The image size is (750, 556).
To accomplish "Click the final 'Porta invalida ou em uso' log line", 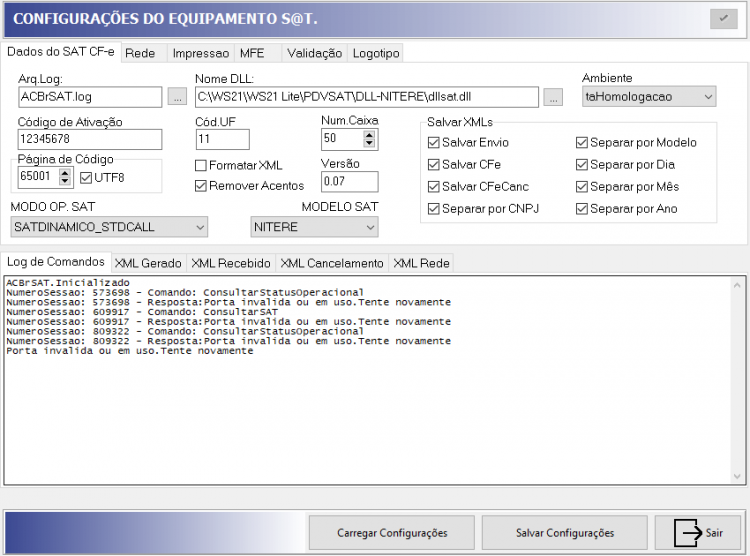I will click(x=130, y=351).
